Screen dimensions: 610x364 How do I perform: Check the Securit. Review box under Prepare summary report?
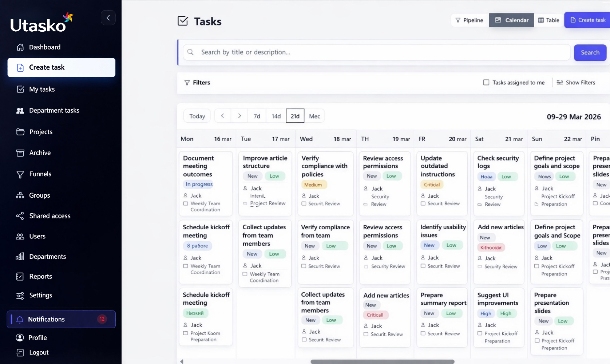pyautogui.click(x=423, y=333)
